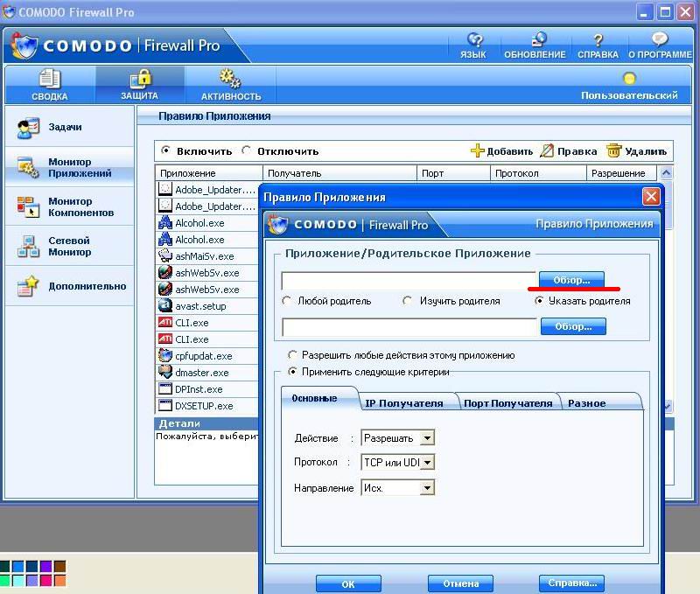700x594 pixels.
Task: Select the first Alcohol.exe row icon
Action: pos(165,223)
